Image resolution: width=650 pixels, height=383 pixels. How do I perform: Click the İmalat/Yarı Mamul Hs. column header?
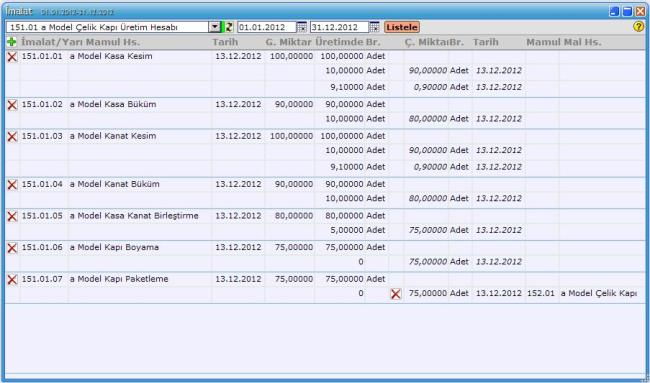80,42
